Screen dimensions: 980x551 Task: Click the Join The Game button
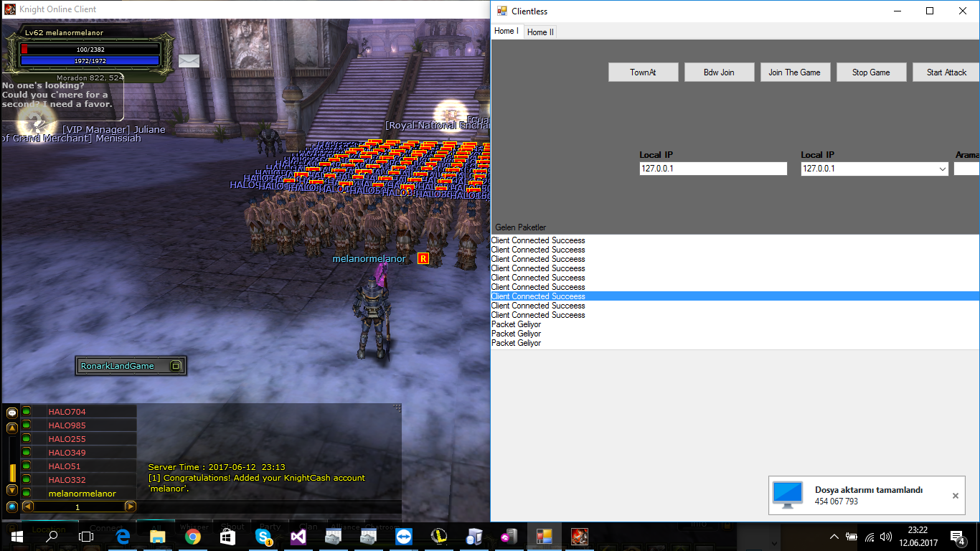pos(796,72)
